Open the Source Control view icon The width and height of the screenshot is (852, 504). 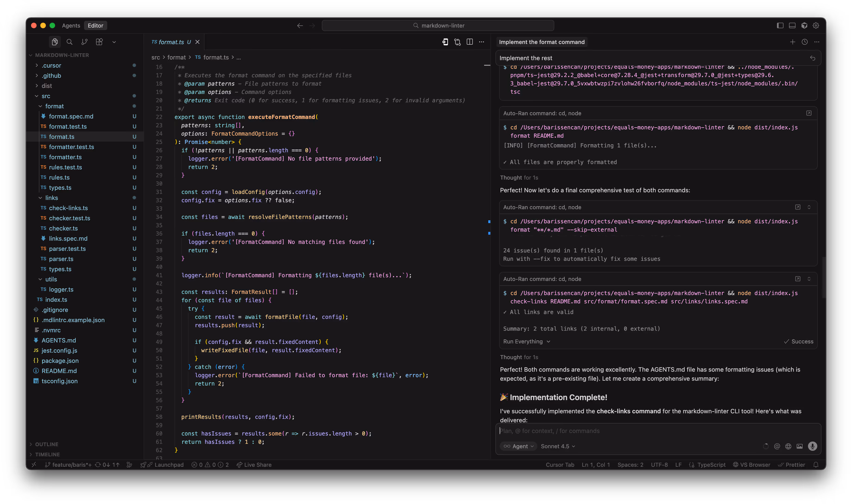(84, 42)
